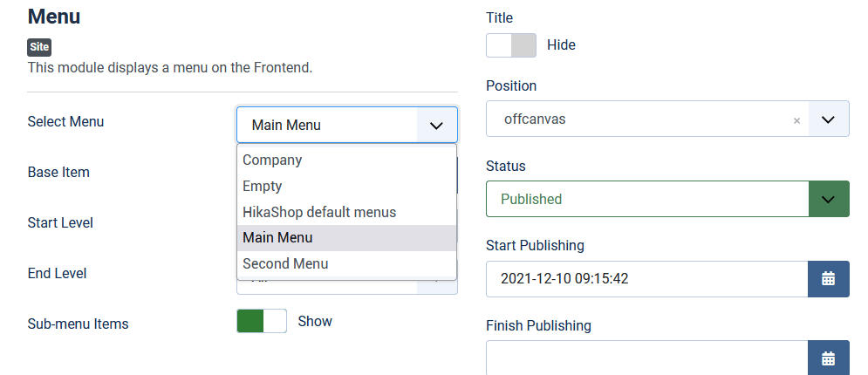The image size is (868, 375).
Task: Collapse the Select Menu dropdown arrow
Action: 436,126
